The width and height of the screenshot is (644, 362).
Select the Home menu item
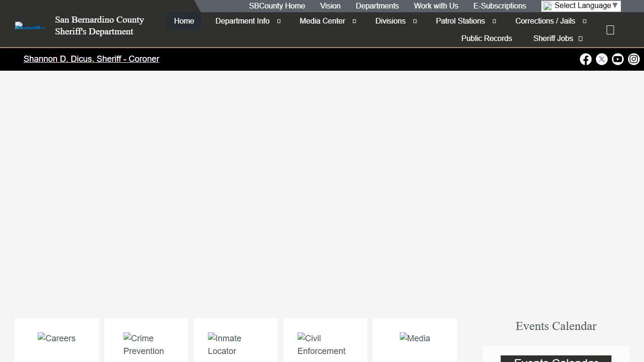tap(184, 21)
